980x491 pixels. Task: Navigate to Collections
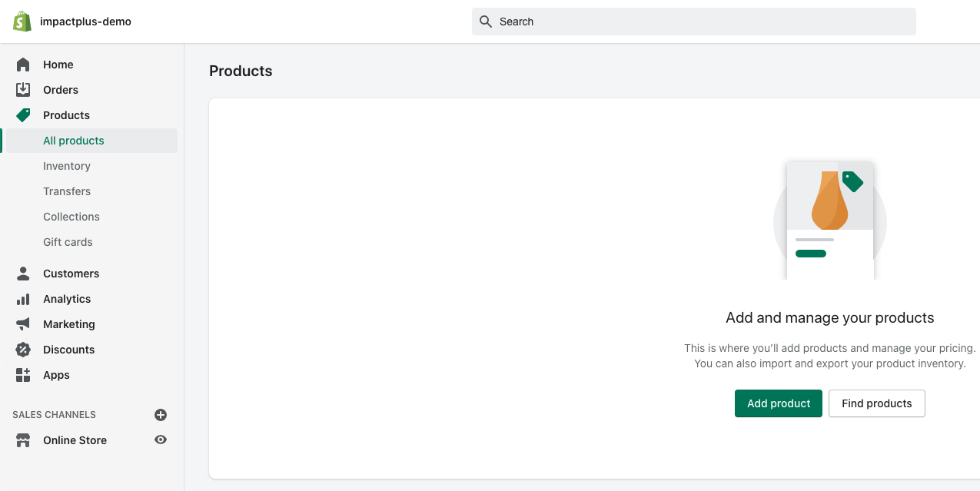click(71, 217)
